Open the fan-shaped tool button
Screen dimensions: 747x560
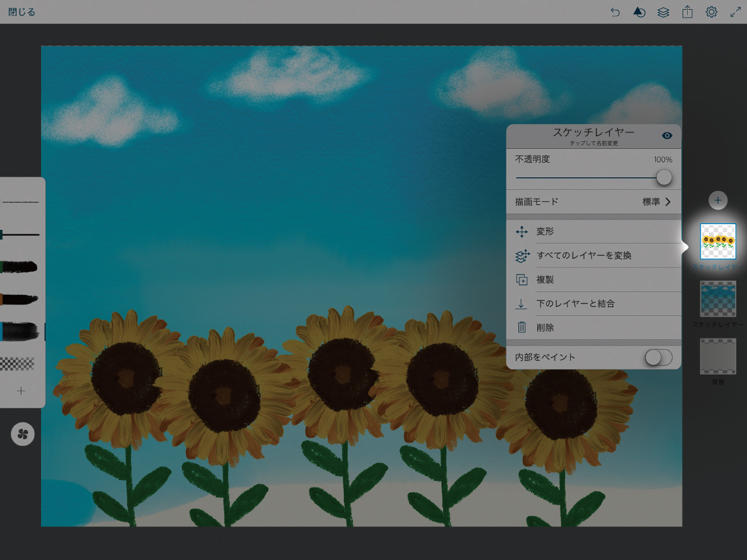pos(23,435)
